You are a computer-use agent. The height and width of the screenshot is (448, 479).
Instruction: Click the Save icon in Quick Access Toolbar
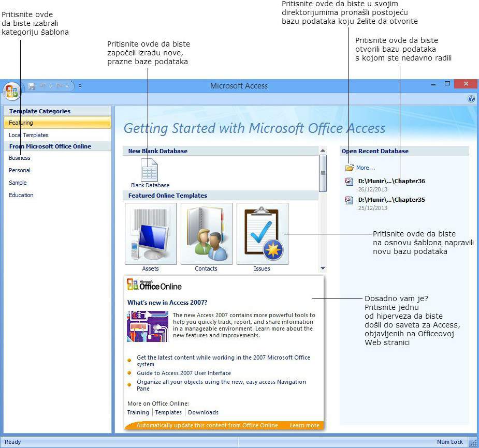[32, 86]
